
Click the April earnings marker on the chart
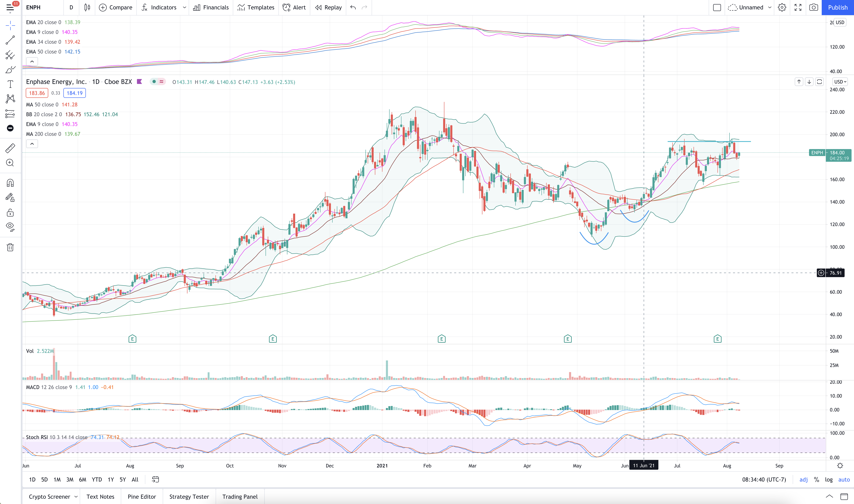(567, 339)
